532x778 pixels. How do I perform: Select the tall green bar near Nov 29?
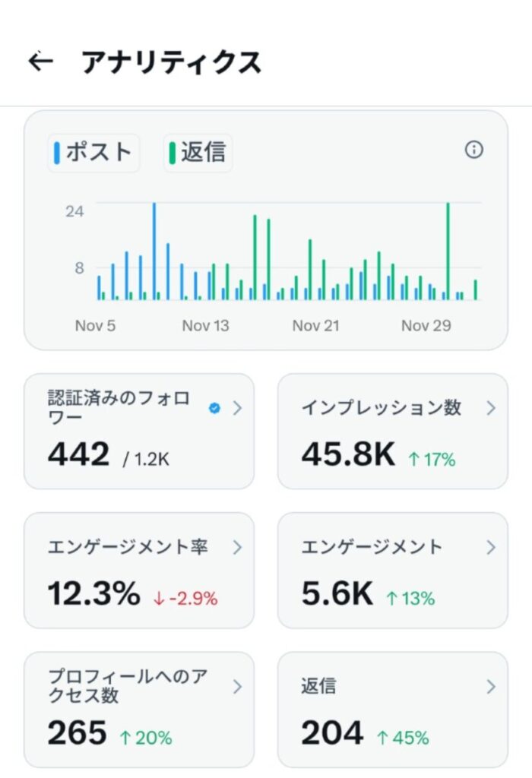pos(447,251)
